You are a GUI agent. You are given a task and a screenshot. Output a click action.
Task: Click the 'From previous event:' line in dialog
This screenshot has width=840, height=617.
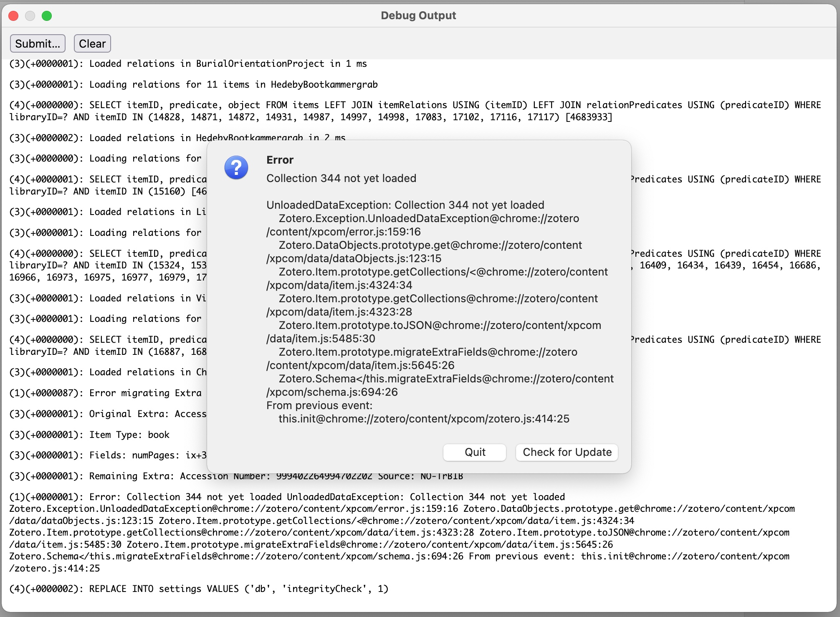click(319, 405)
